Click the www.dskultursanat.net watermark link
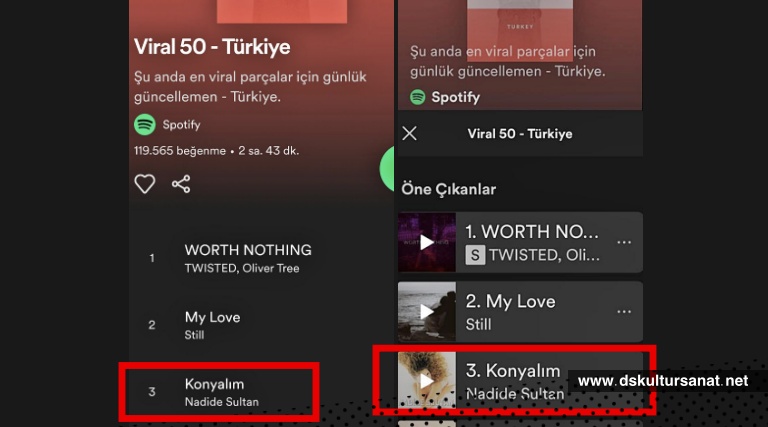 [663, 380]
